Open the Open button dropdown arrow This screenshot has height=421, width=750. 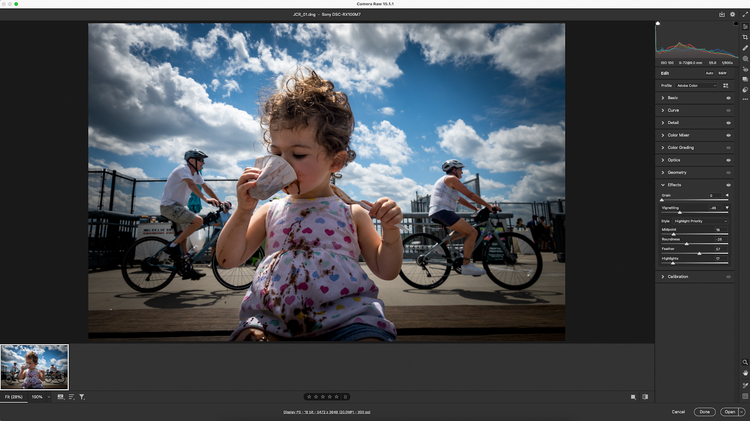pyautogui.click(x=741, y=412)
